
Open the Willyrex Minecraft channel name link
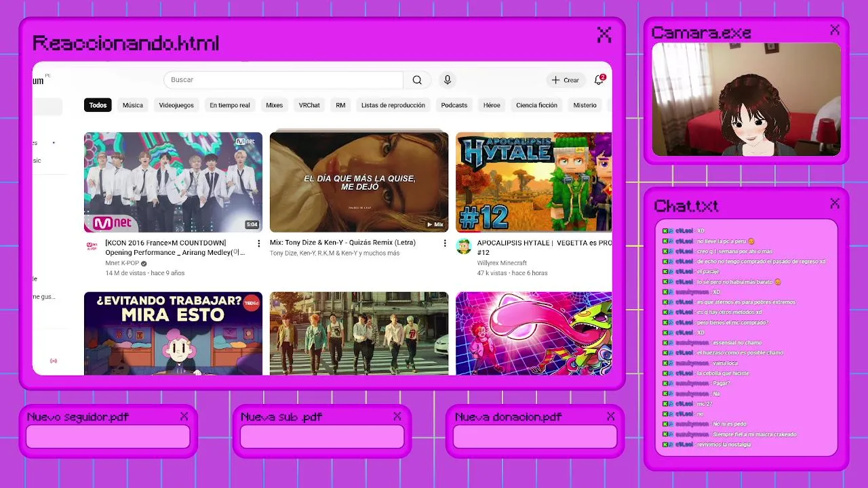pyautogui.click(x=502, y=263)
